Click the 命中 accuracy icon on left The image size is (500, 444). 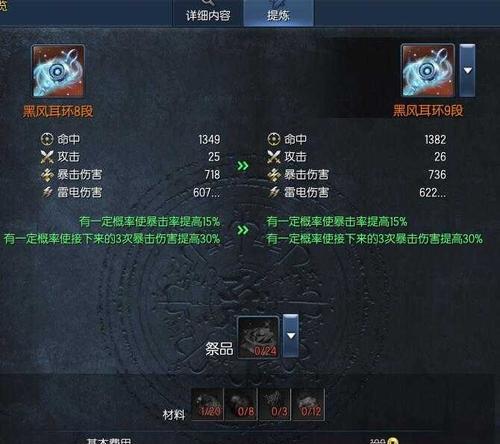(x=47, y=139)
